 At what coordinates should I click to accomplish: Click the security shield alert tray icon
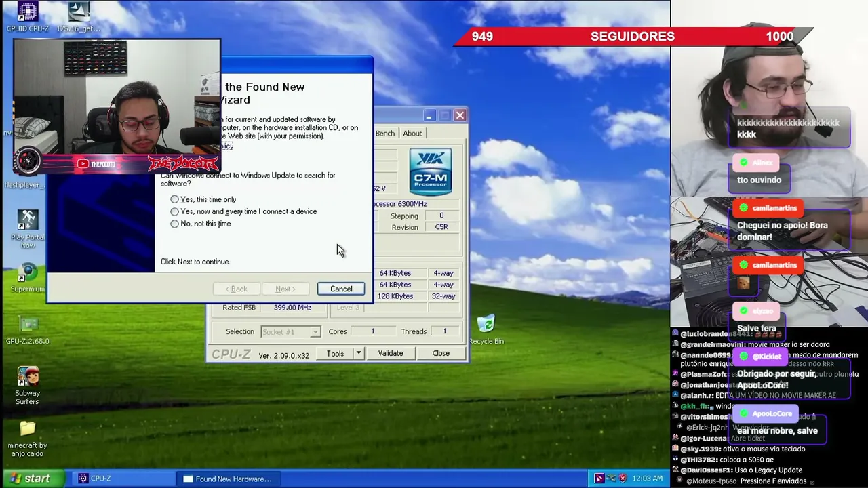623,479
